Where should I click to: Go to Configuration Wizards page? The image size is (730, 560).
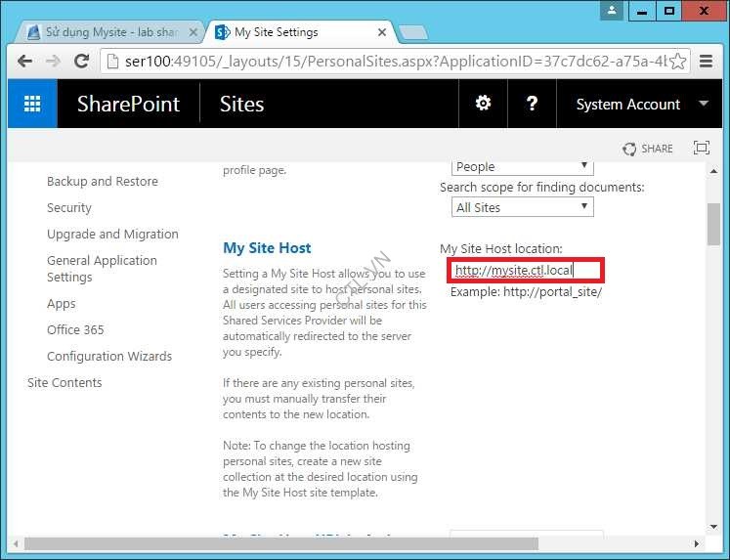(x=108, y=356)
